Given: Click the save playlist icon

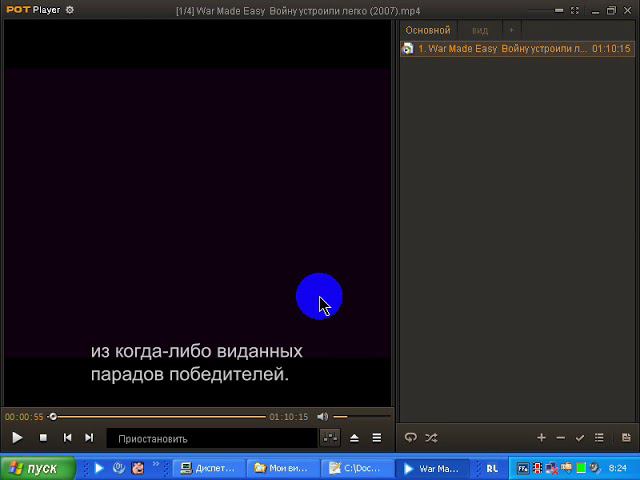Looking at the screenshot, I should pyautogui.click(x=626, y=438).
